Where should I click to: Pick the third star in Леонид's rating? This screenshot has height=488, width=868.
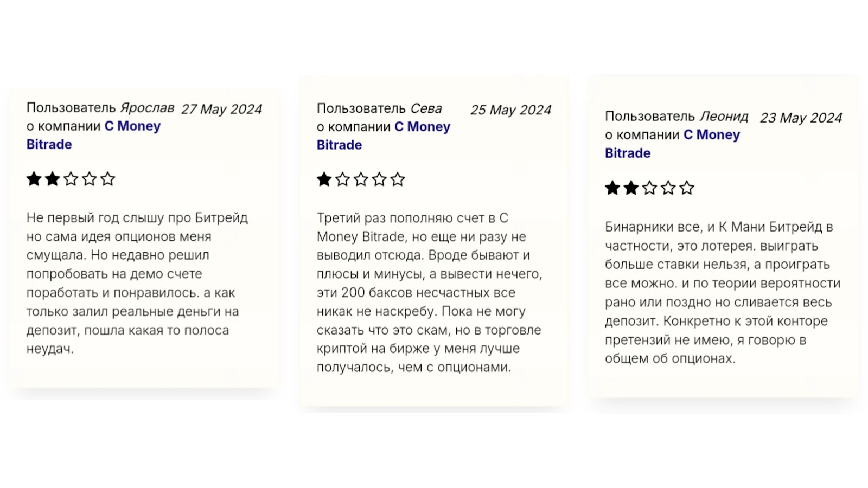(x=649, y=188)
